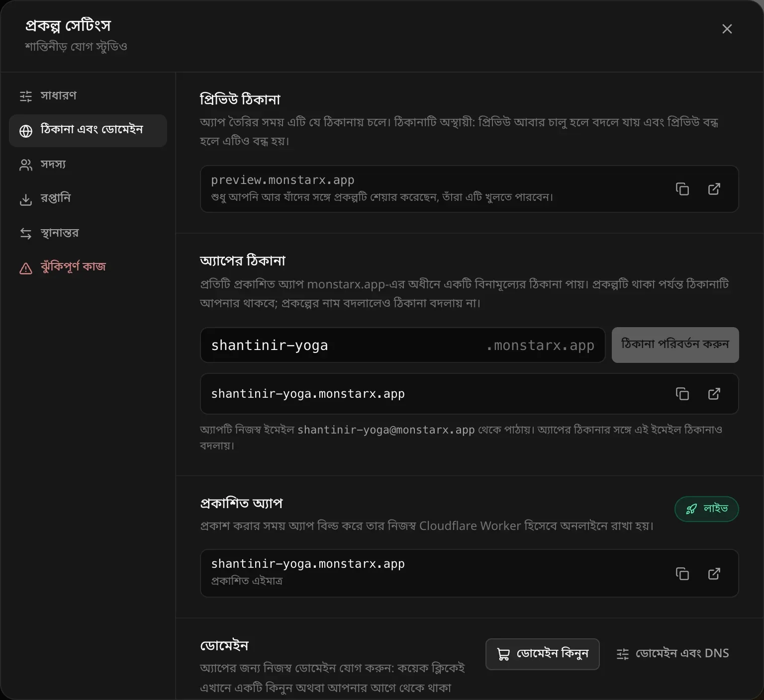Close the প্রকল্প সেটিংস dialog
This screenshot has width=764, height=700.
point(727,29)
